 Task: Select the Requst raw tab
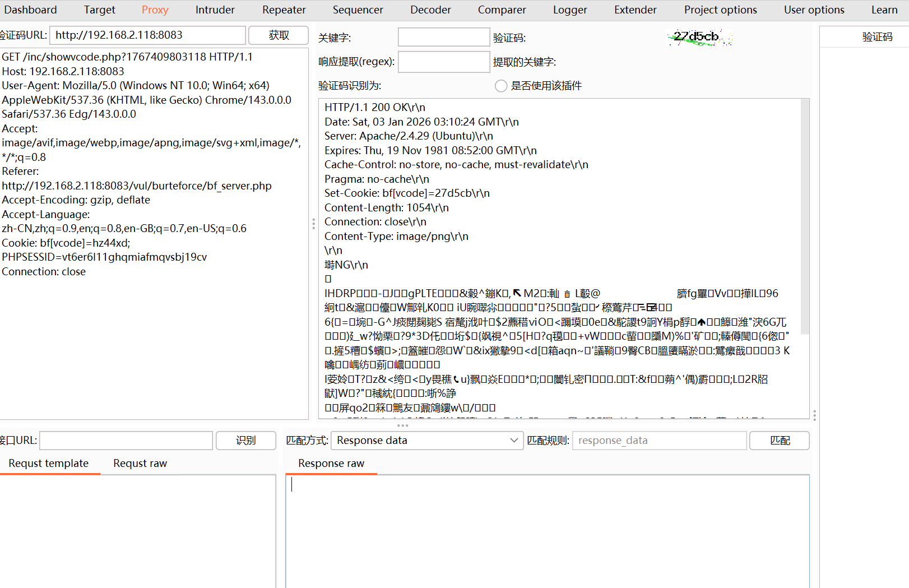(140, 464)
